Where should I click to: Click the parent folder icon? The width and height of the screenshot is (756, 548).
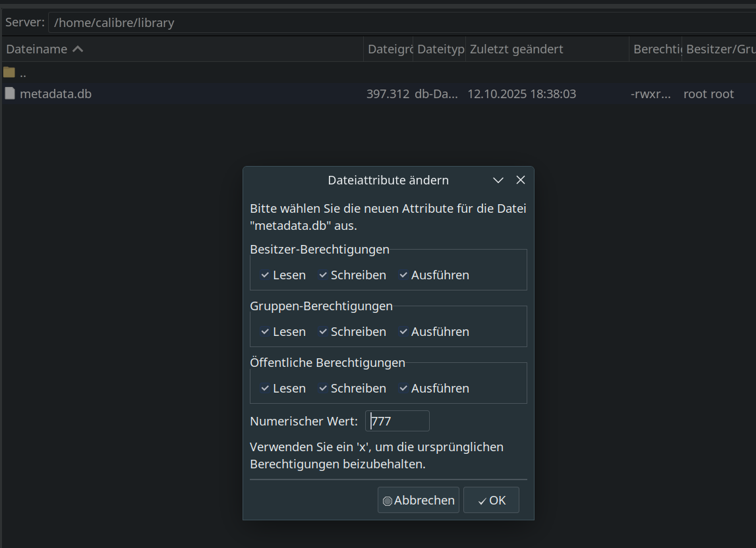(x=9, y=72)
